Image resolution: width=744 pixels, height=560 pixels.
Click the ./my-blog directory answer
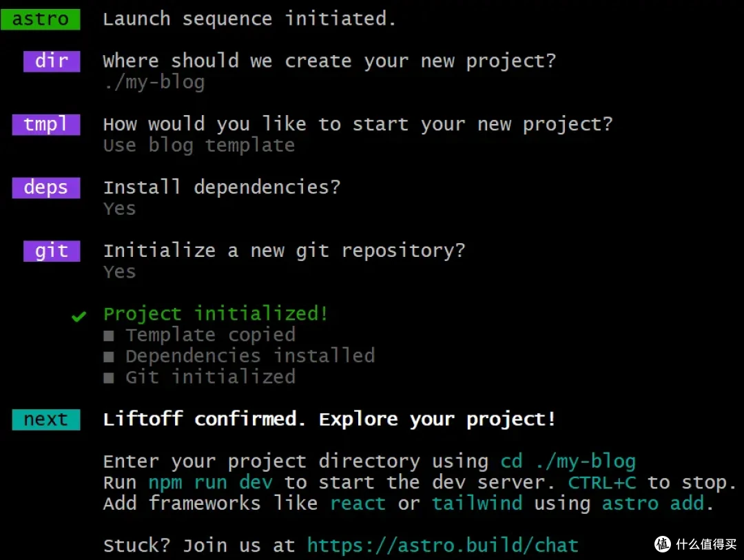click(154, 83)
